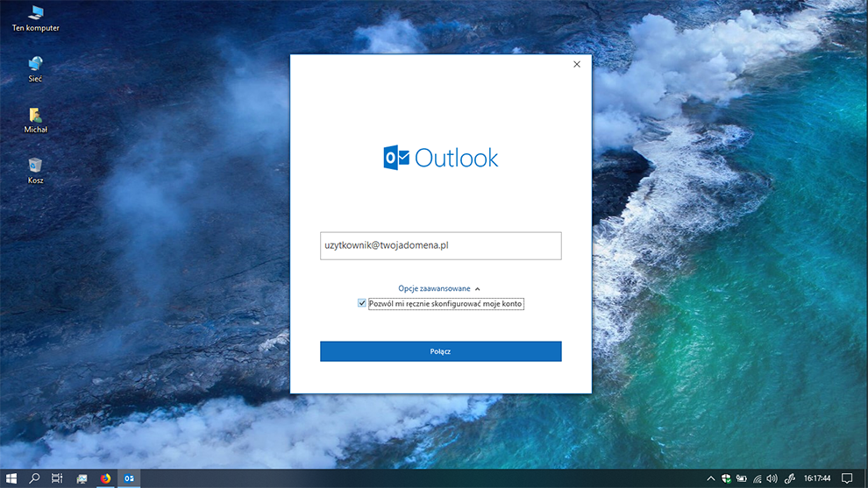This screenshot has width=868, height=488.
Task: Click the email address input field
Action: click(440, 246)
